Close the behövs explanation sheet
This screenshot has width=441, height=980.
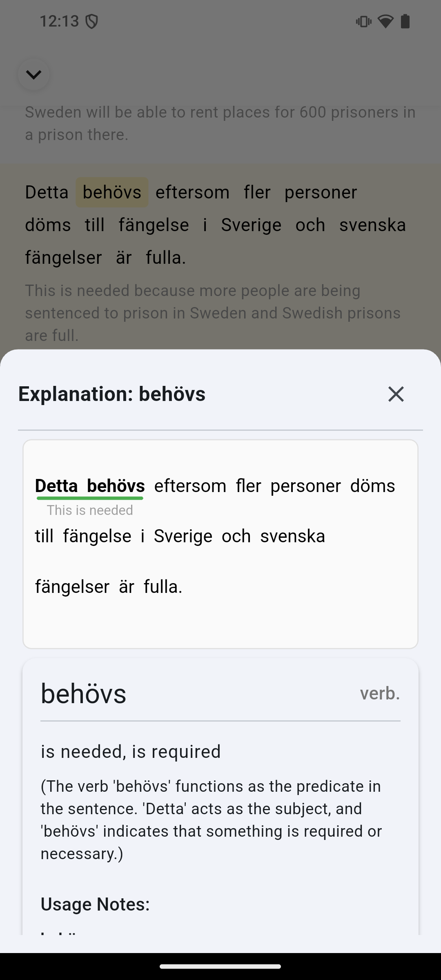[x=396, y=394]
